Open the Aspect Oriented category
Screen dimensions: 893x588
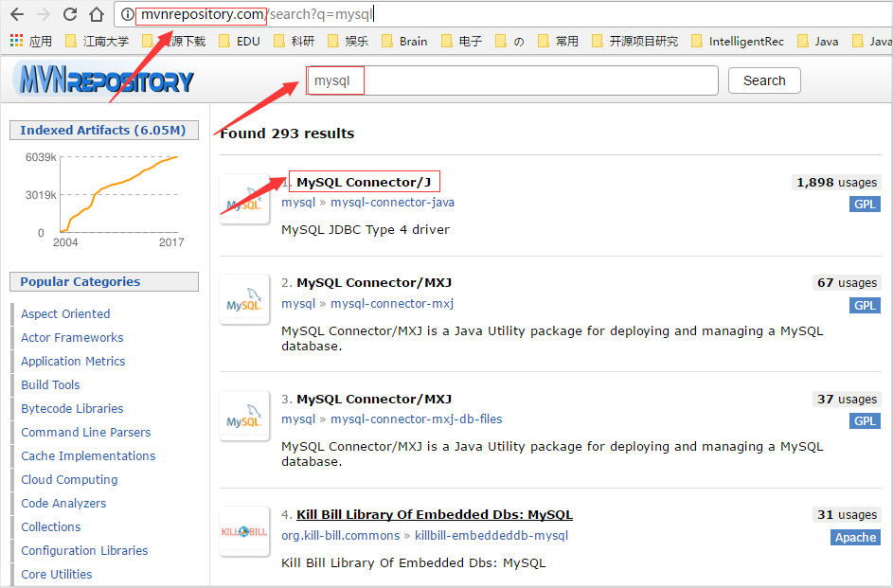coord(65,313)
